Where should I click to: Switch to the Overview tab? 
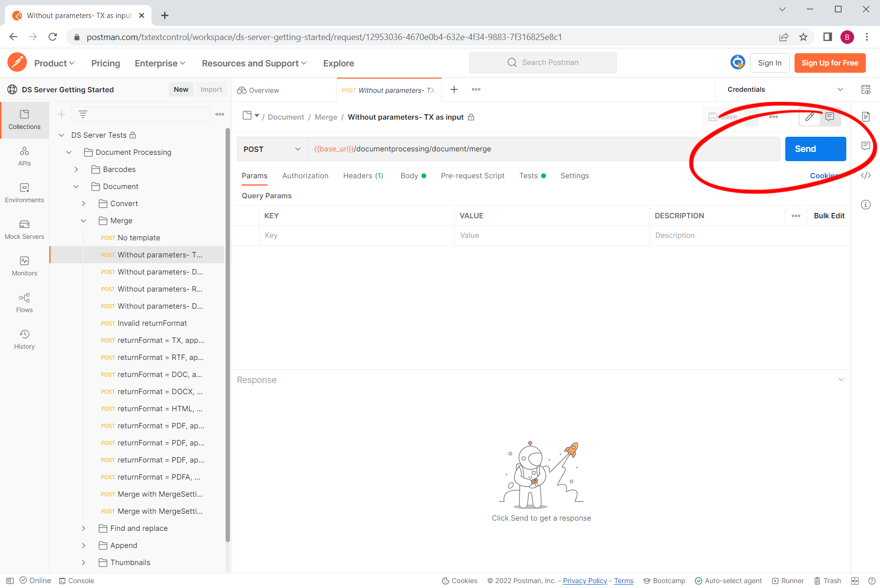[x=258, y=90]
